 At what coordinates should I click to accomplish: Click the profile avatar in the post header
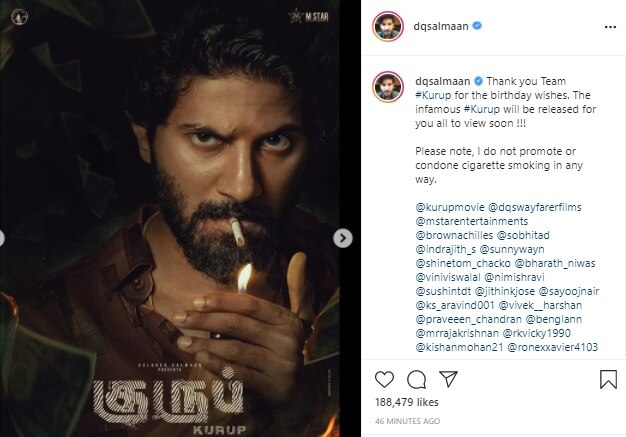point(386,28)
